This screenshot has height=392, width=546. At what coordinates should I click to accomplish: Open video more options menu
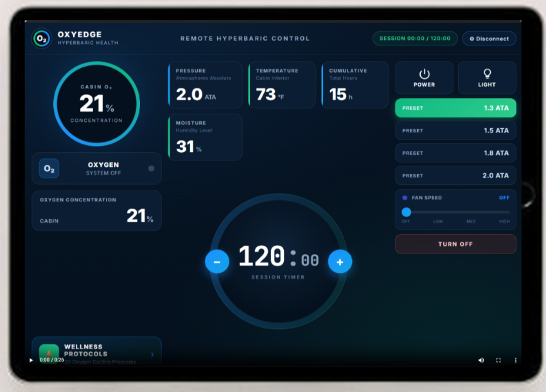[x=516, y=361]
